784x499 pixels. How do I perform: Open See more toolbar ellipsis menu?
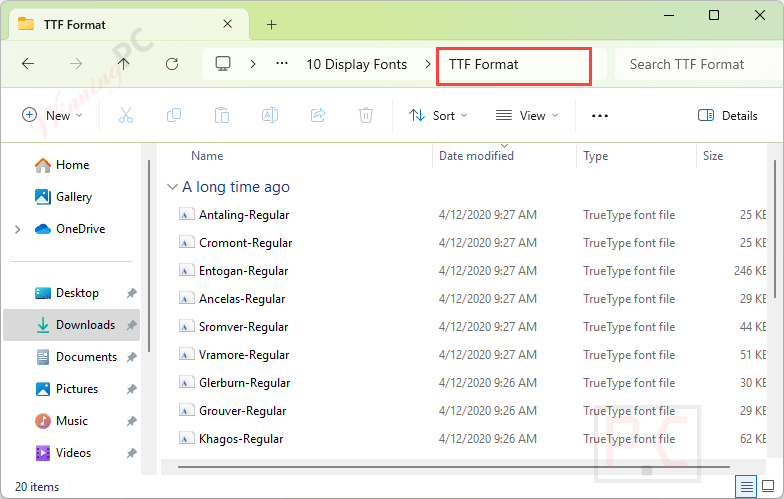[x=600, y=116]
